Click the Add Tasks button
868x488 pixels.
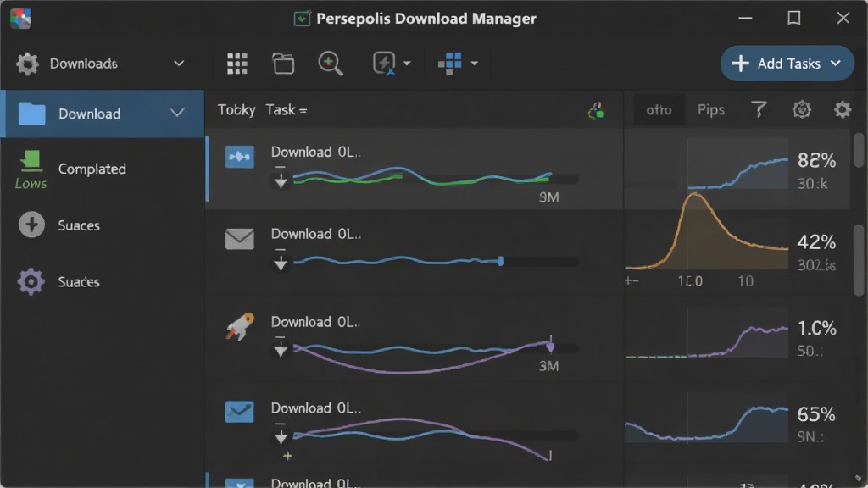(787, 64)
